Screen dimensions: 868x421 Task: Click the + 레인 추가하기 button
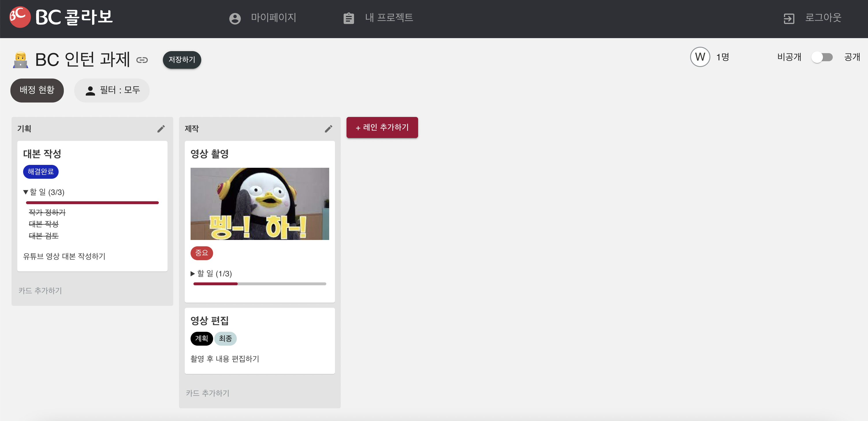point(382,127)
